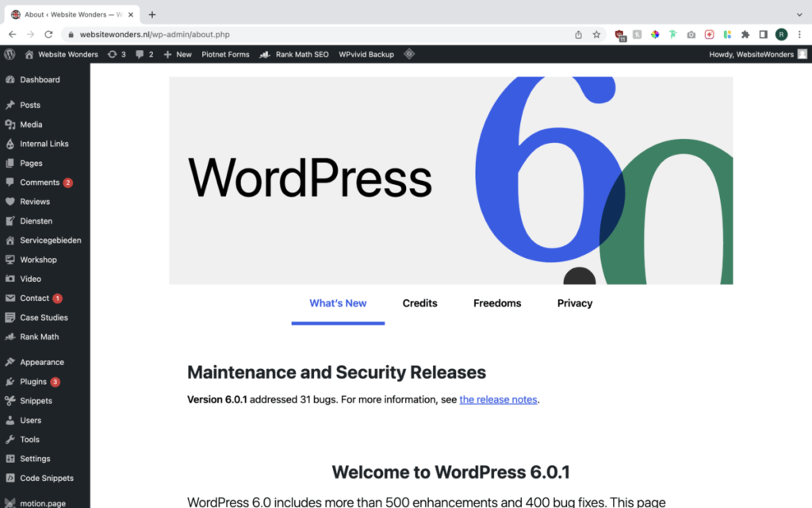Expand the + New content menu
The image size is (812, 508).
point(178,54)
